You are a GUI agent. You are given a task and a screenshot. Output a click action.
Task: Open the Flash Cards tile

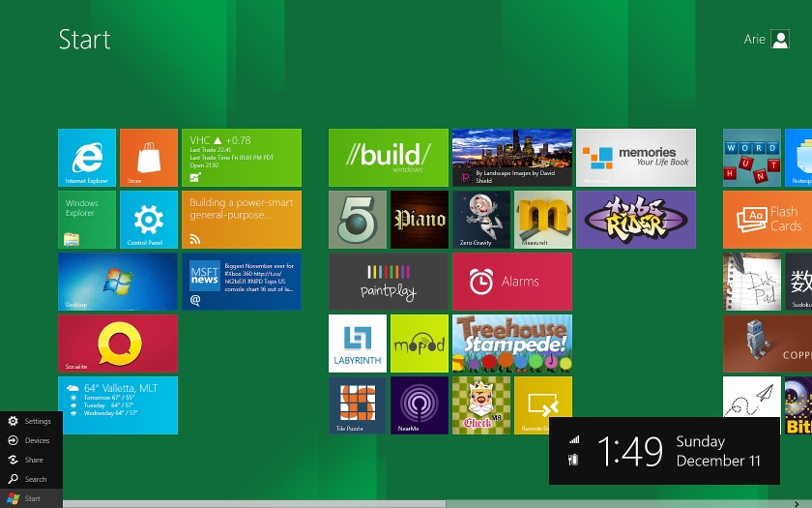tap(768, 220)
